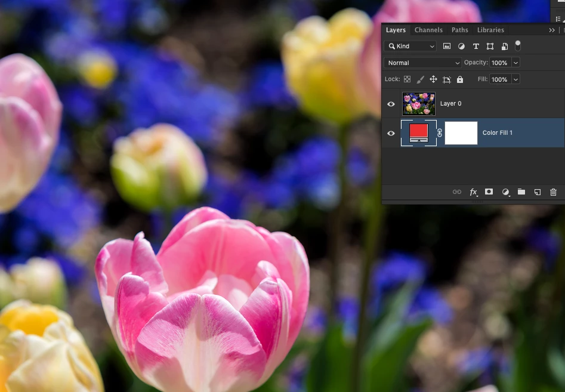Screen dimensions: 565x392
Task: Open the Kind filter type dropdown
Action: pyautogui.click(x=410, y=46)
